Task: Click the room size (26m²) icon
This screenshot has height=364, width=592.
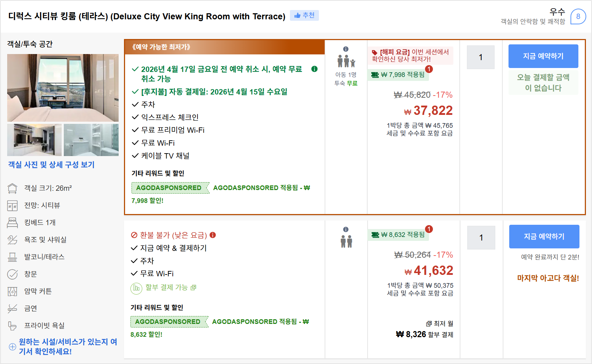Action: pyautogui.click(x=13, y=188)
